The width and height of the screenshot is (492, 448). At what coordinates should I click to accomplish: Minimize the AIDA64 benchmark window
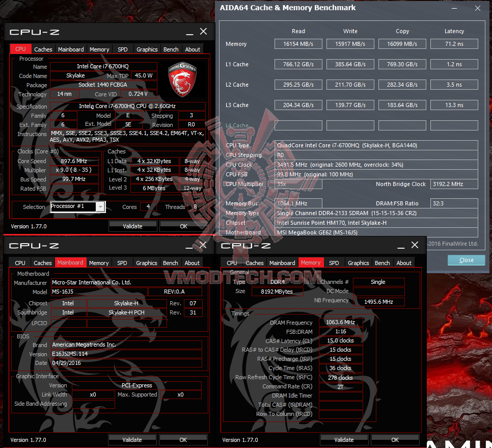click(454, 9)
